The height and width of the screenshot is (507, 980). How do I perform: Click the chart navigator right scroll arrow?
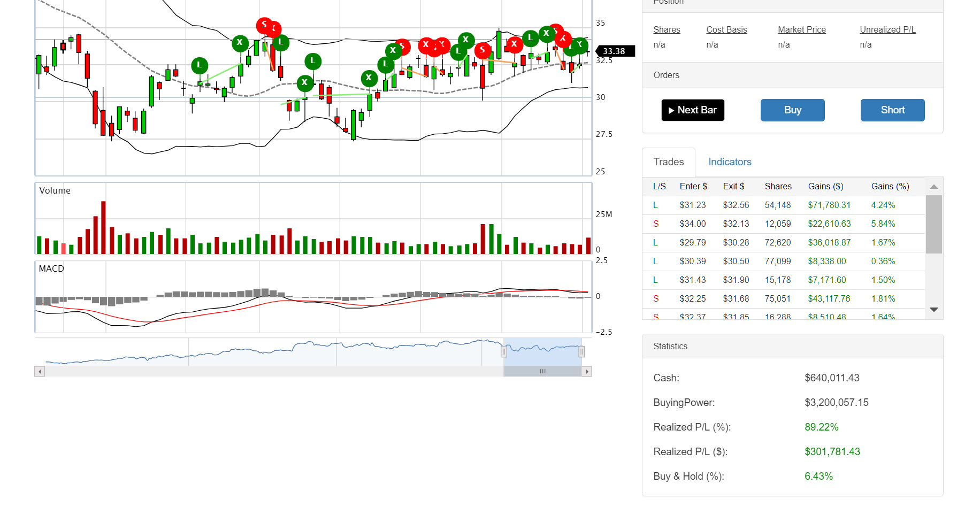pyautogui.click(x=587, y=371)
